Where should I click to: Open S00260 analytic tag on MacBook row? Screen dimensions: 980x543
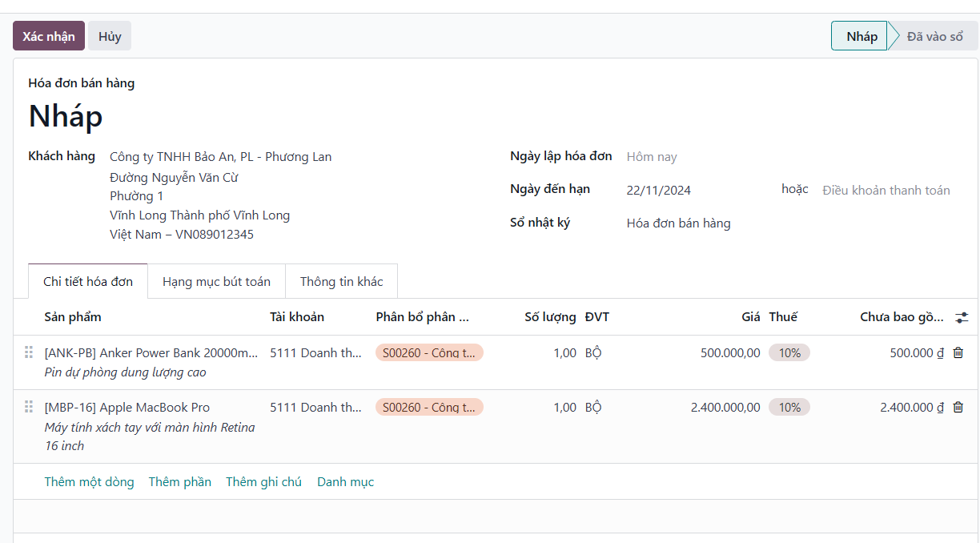(x=429, y=407)
